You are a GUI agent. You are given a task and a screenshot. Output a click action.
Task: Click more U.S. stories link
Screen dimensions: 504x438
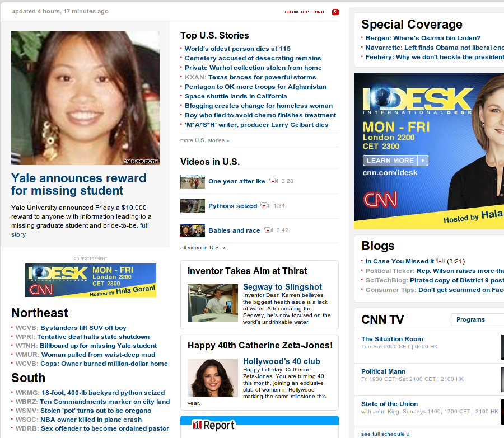point(205,140)
